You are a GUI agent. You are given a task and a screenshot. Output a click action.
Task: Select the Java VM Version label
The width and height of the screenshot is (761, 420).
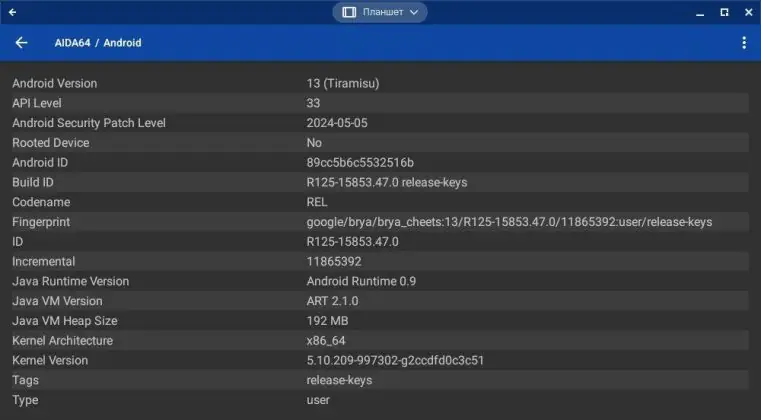(x=57, y=301)
